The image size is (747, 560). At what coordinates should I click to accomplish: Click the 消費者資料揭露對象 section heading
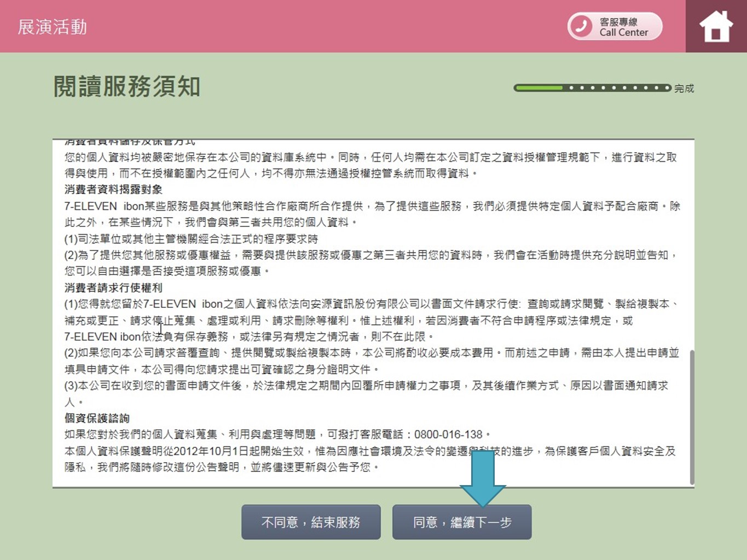(x=113, y=190)
